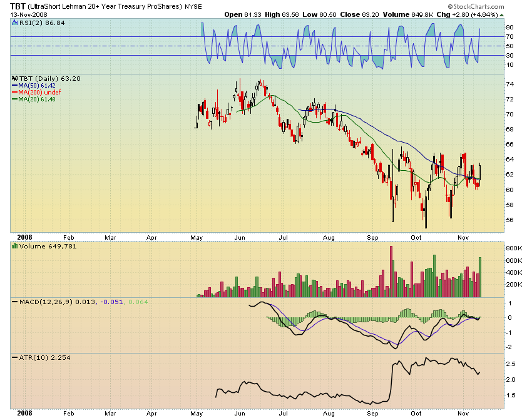This screenshot has width=532, height=418.
Task: Select the TBT ticker symbol in the title
Action: pyautogui.click(x=18, y=6)
